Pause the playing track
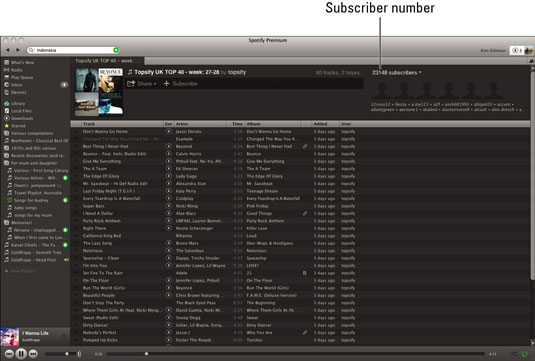This screenshot has height=361, width=535. 21,354
